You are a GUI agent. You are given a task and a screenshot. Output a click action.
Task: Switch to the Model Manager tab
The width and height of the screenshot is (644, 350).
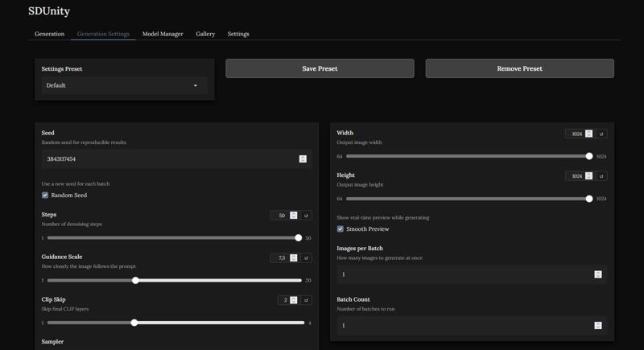(163, 34)
